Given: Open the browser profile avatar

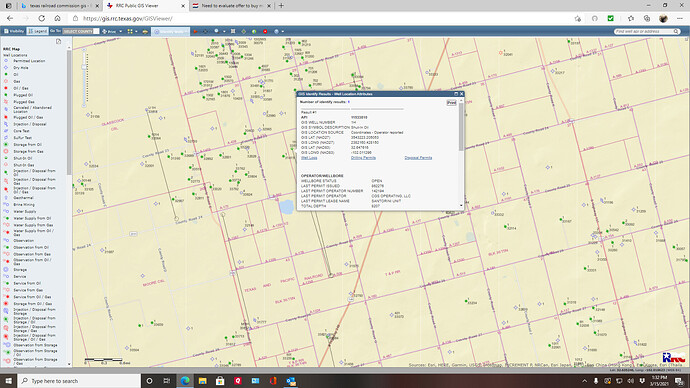Looking at the screenshot, I should click(x=663, y=18).
